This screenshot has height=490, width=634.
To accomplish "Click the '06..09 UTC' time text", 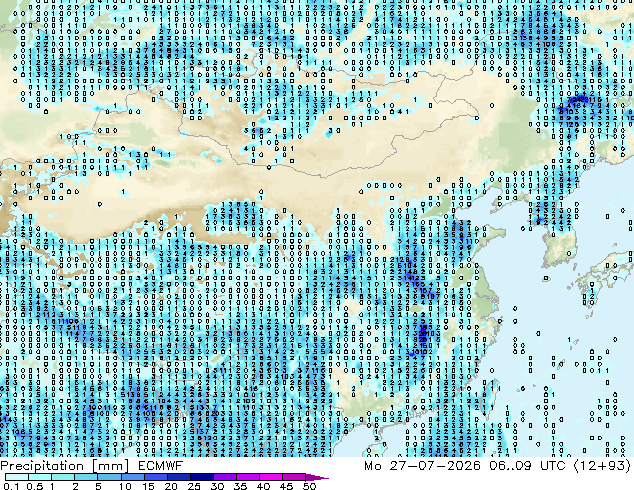I will [x=527, y=466].
